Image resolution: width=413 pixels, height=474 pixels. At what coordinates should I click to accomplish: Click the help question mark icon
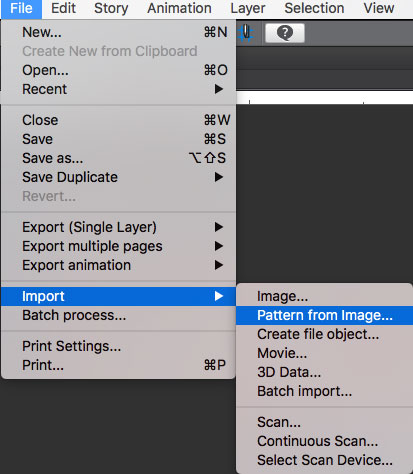click(x=285, y=33)
